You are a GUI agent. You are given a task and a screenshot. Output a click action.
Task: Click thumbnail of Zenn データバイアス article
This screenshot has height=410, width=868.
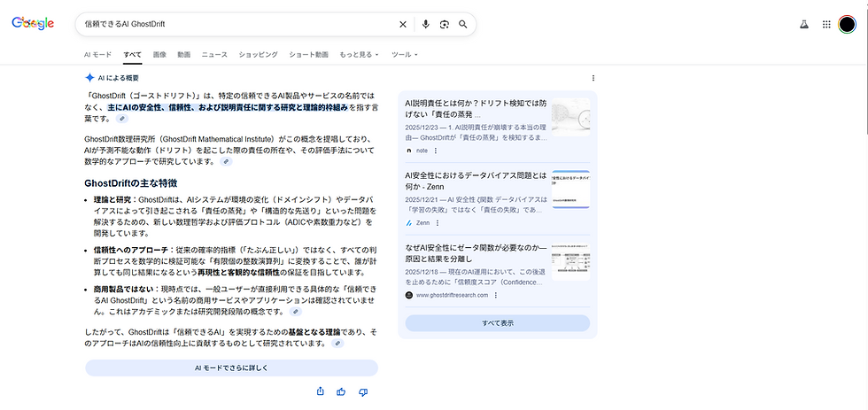point(570,190)
